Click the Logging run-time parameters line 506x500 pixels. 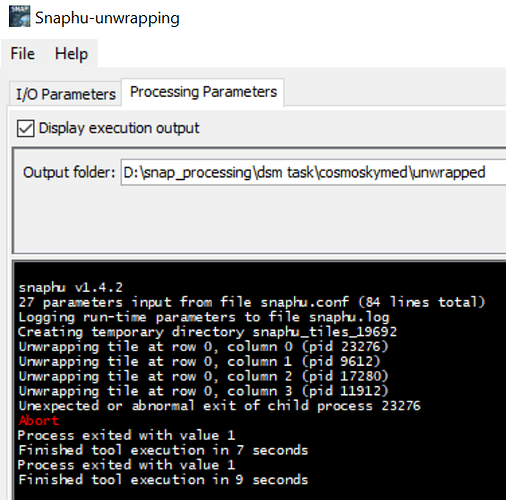pyautogui.click(x=204, y=317)
